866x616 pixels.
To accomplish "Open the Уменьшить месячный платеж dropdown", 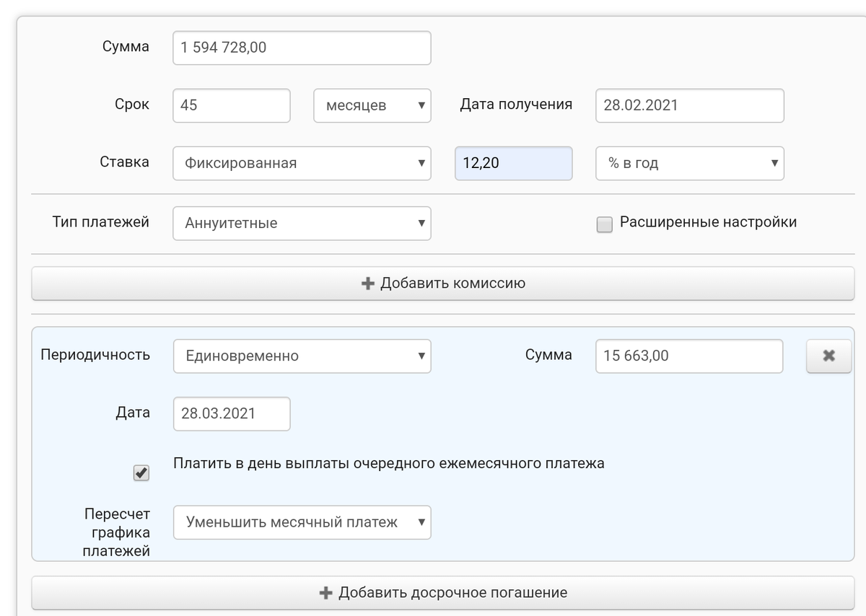I will tap(302, 522).
